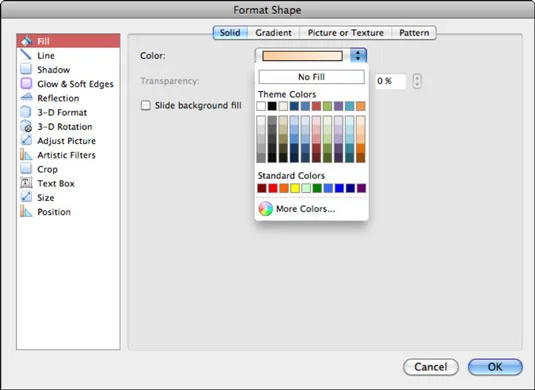Pick bright red standard color swatch
Viewport: 535px width, 390px height.
coord(273,188)
